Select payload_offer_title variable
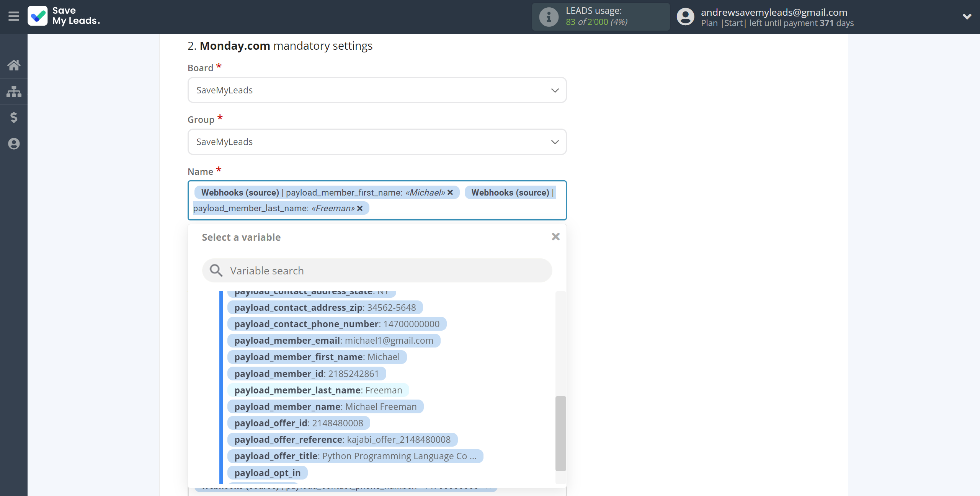 (x=355, y=456)
